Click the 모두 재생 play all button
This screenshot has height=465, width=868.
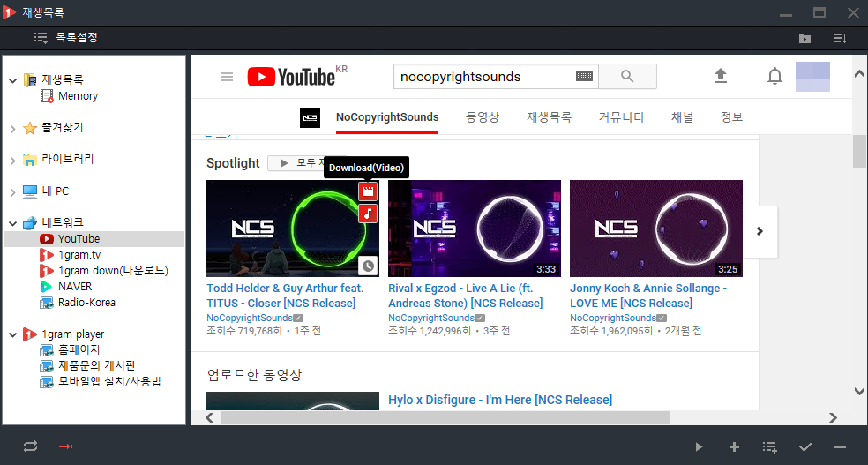(296, 163)
